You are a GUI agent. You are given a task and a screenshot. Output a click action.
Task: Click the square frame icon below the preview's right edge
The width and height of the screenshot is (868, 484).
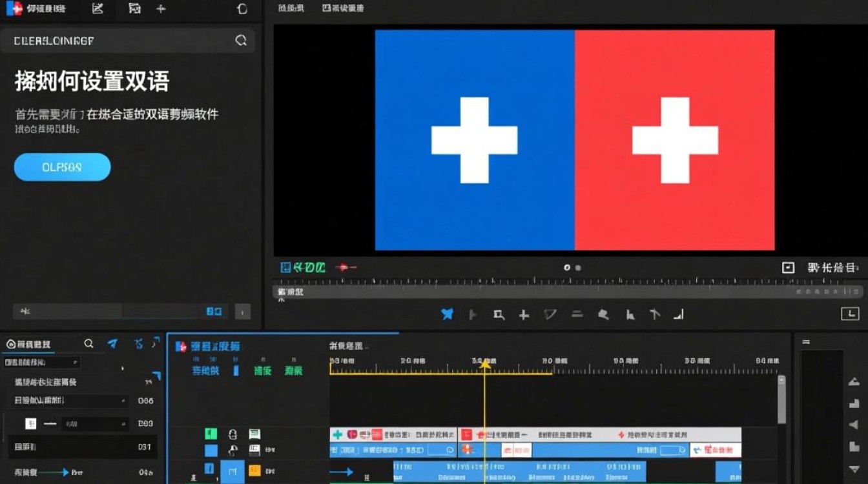pyautogui.click(x=788, y=267)
